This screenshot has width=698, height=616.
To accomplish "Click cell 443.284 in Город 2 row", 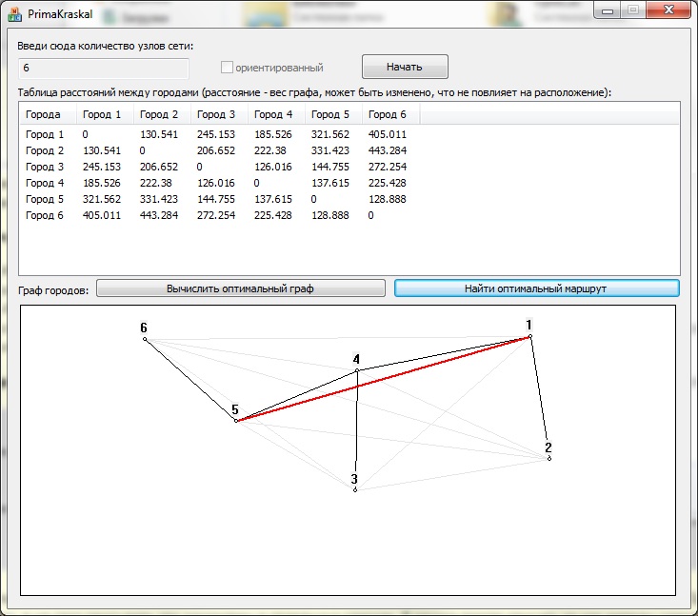I will (x=388, y=150).
